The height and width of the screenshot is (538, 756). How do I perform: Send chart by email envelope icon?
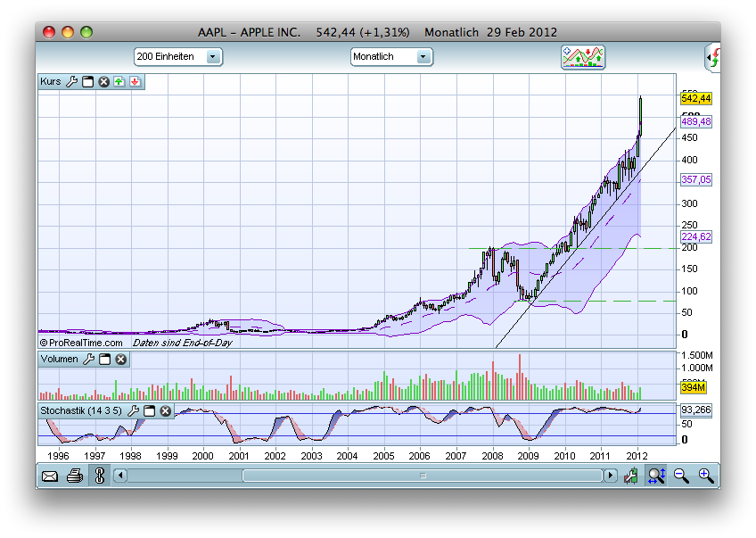(50, 476)
